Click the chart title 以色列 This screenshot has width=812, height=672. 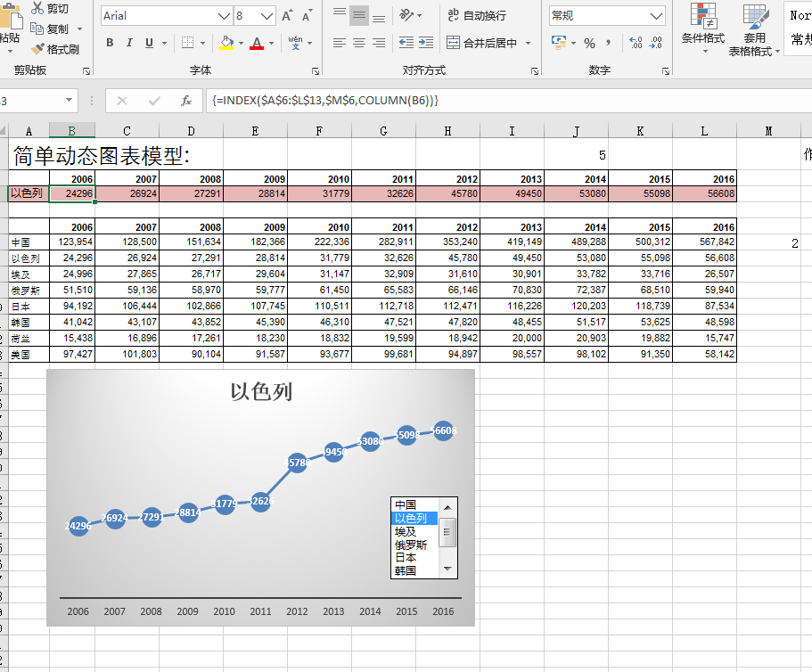pos(261,391)
